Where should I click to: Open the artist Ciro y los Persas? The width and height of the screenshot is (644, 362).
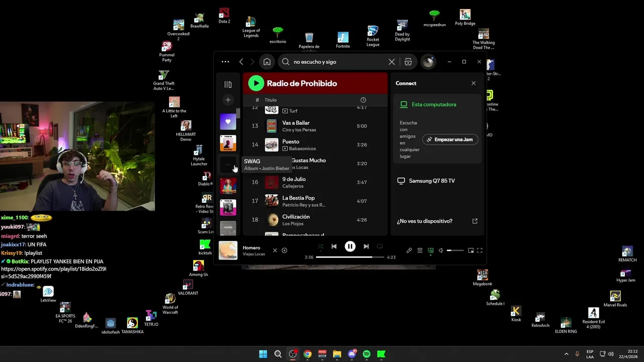coord(299,130)
